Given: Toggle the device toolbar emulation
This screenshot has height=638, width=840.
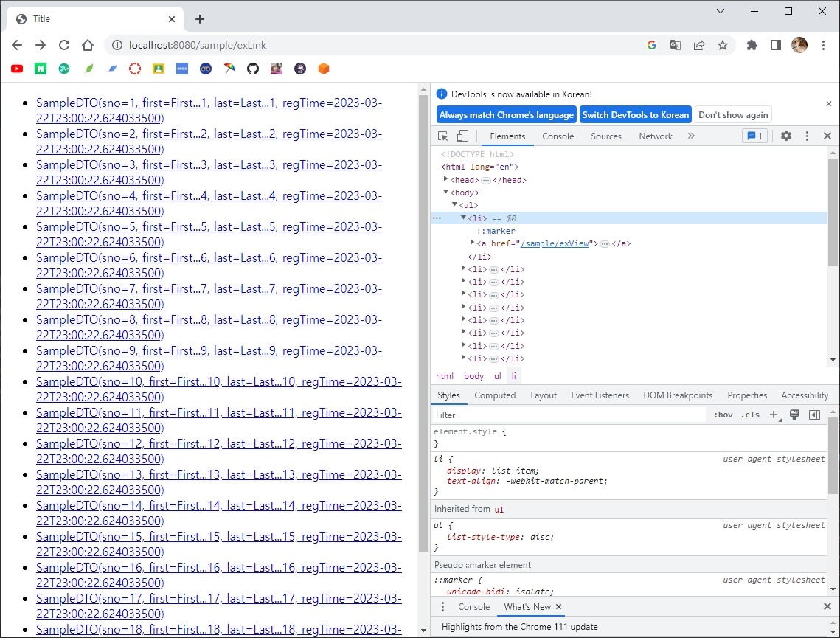Looking at the screenshot, I should [x=462, y=136].
